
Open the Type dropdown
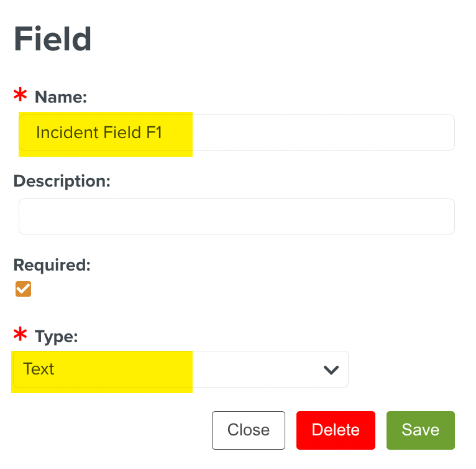pyautogui.click(x=180, y=369)
